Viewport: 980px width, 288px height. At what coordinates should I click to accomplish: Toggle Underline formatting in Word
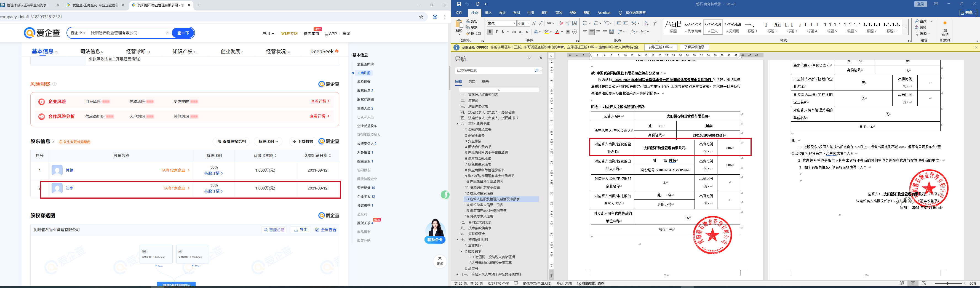[x=503, y=32]
